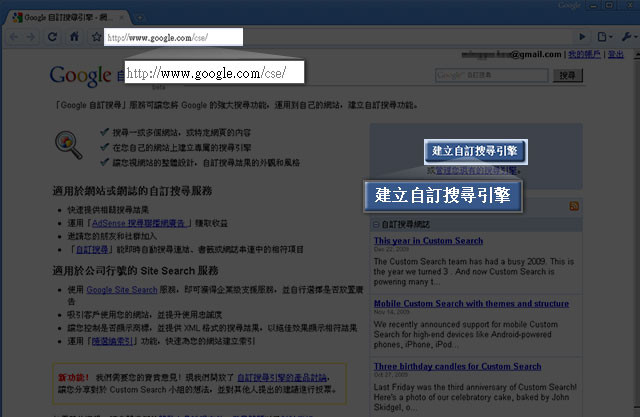Click the 快速提供相關搜尋結果 bullet text
Image resolution: width=640 pixels, height=417 pixels.
point(108,210)
